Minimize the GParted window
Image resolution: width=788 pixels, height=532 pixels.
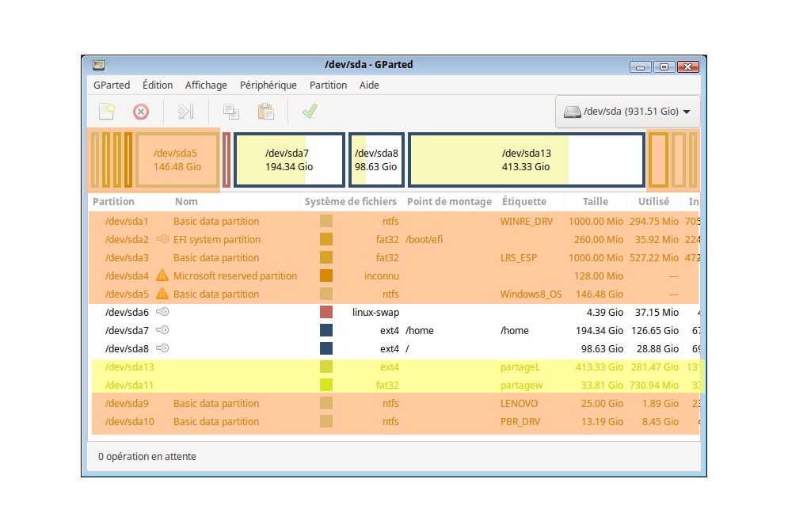(x=640, y=66)
